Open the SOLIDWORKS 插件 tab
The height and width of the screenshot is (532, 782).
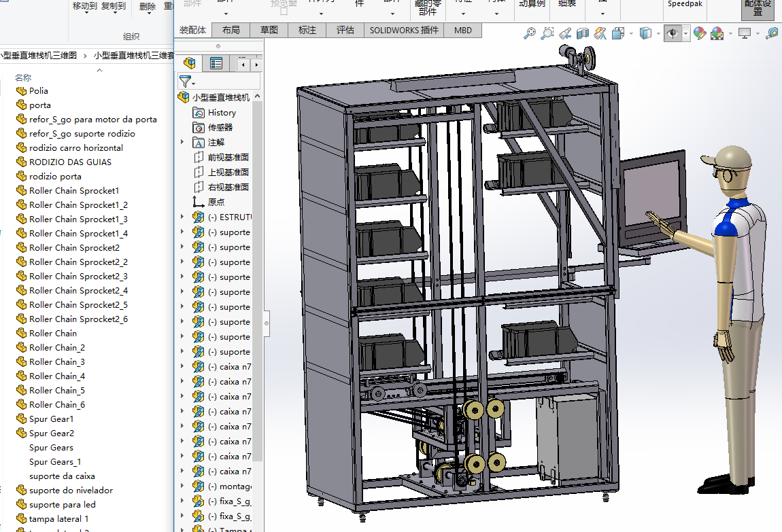pos(404,30)
